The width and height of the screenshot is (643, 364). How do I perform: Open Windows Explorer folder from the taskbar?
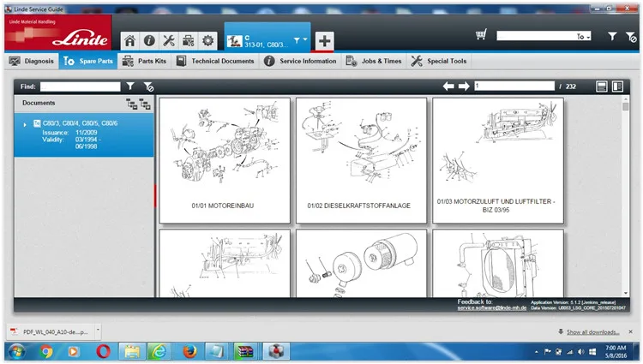pyautogui.click(x=132, y=352)
